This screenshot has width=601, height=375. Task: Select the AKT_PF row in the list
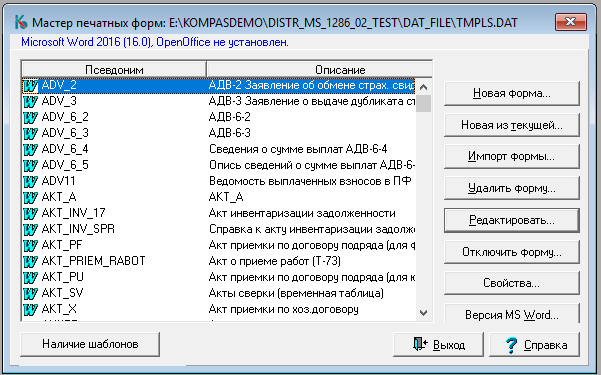pyautogui.click(x=218, y=245)
